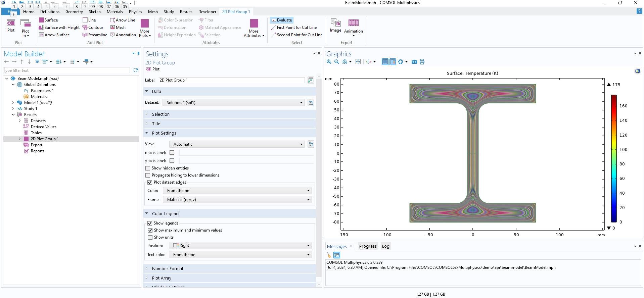Image resolution: width=644 pixels, height=298 pixels.
Task: Zoom in on the Graphics window
Action: pyautogui.click(x=329, y=62)
